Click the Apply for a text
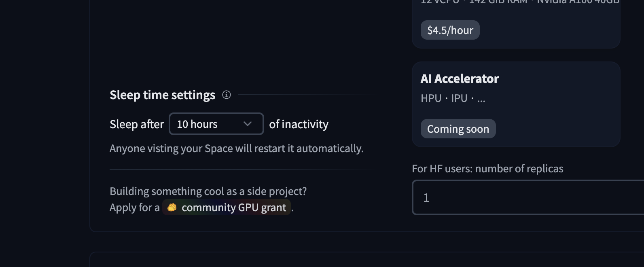 pyautogui.click(x=134, y=208)
